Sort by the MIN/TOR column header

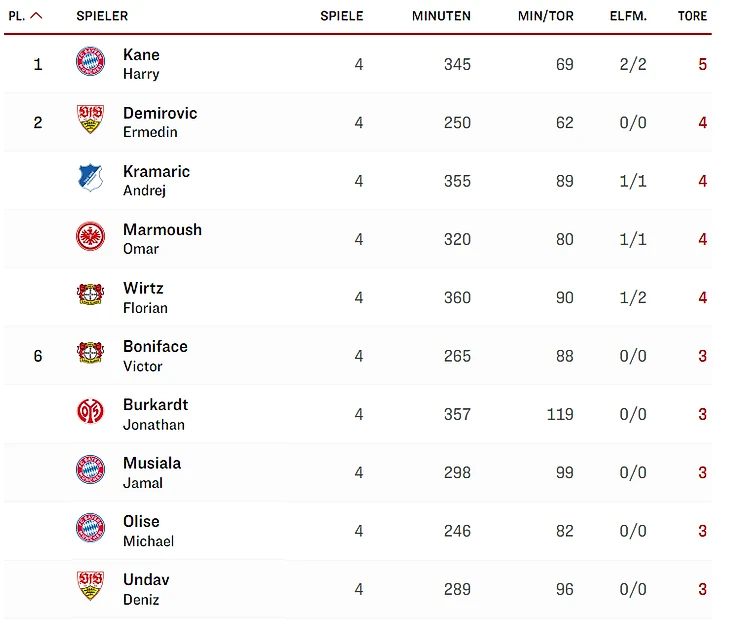coord(546,16)
